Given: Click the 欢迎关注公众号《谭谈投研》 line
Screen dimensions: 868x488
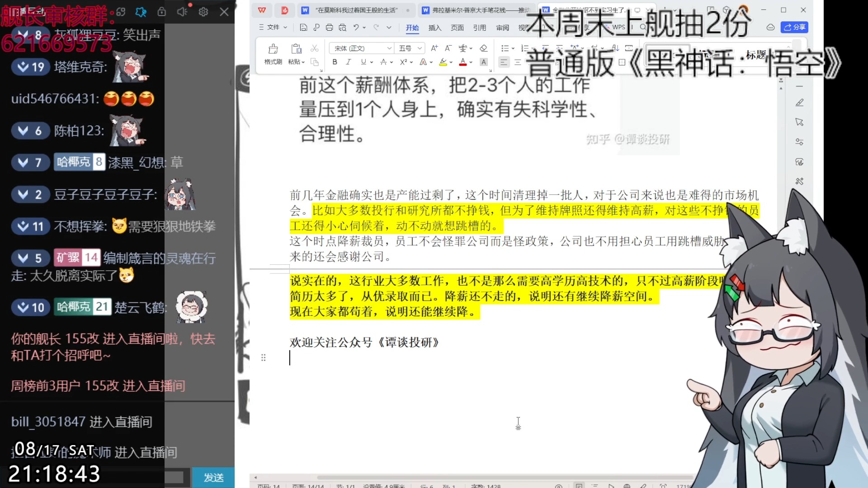Looking at the screenshot, I should (x=364, y=343).
